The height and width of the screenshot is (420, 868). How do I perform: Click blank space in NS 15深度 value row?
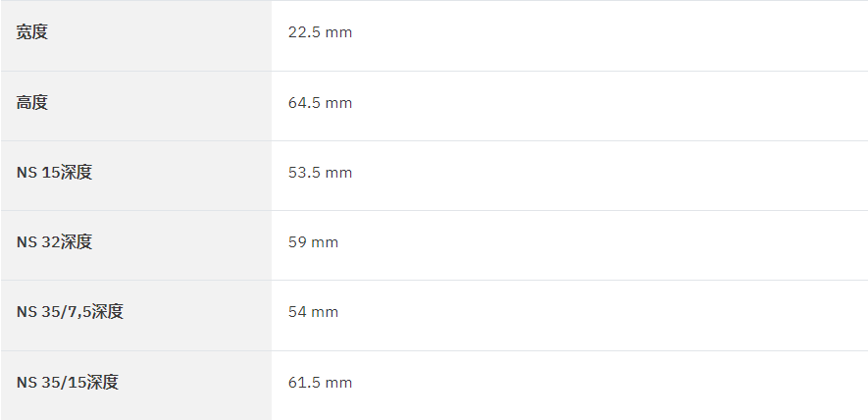pos(609,176)
